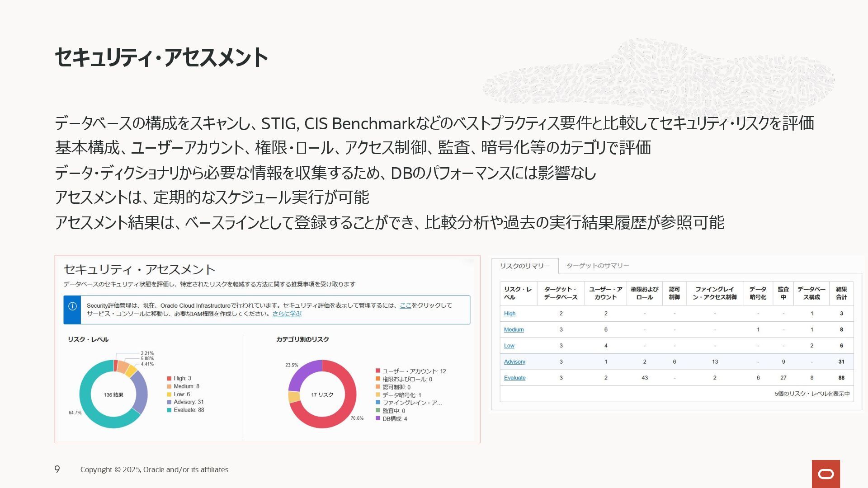Click the ファイングレイン・アクセス制御 column header
Screen dimensions: 868x488
click(x=714, y=293)
